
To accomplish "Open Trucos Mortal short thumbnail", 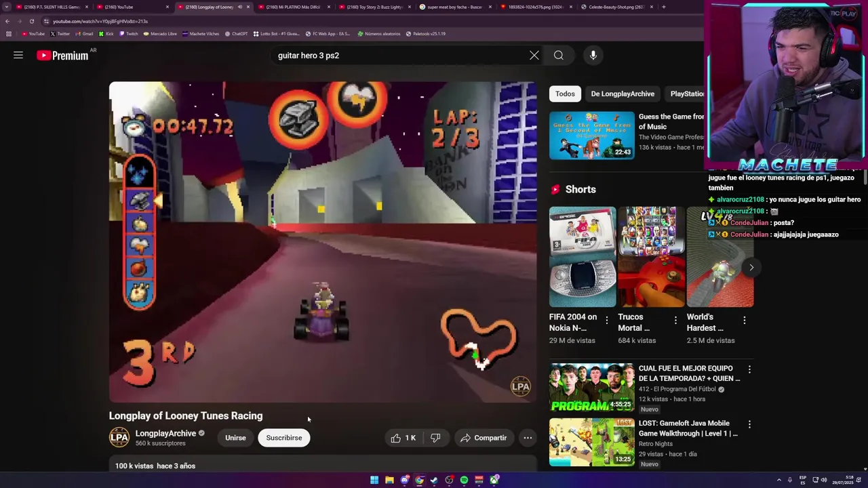I will tap(651, 257).
